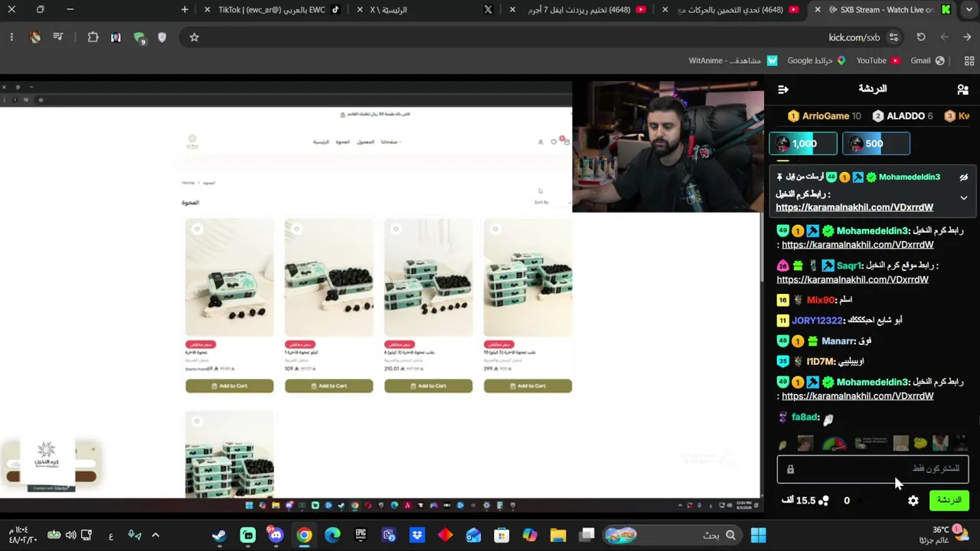Screen dimensions: 980x551
Task: Show hidden system tray icons
Action: [155, 535]
